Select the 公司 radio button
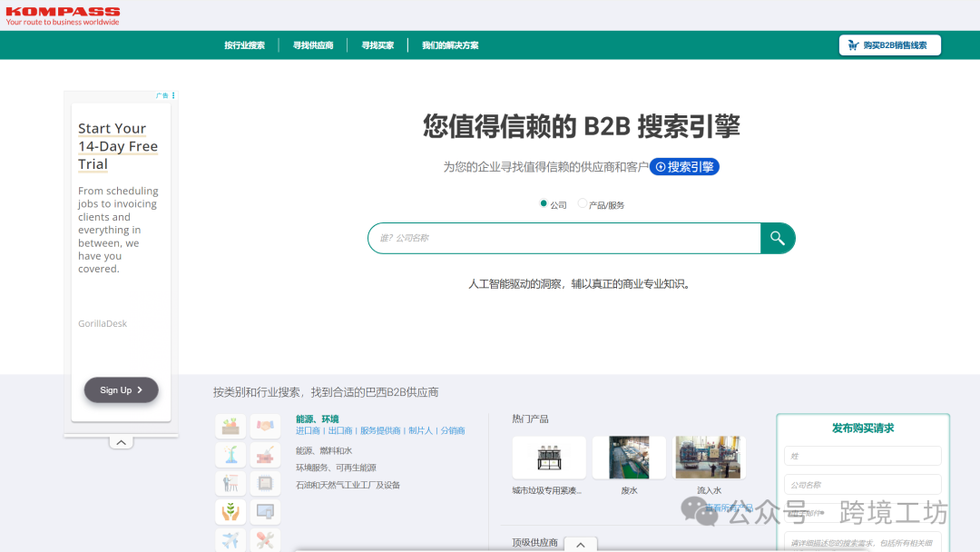 tap(544, 204)
